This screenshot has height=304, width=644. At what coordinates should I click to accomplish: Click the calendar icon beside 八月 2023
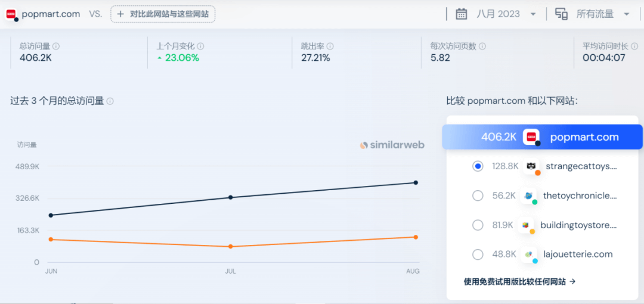click(462, 14)
